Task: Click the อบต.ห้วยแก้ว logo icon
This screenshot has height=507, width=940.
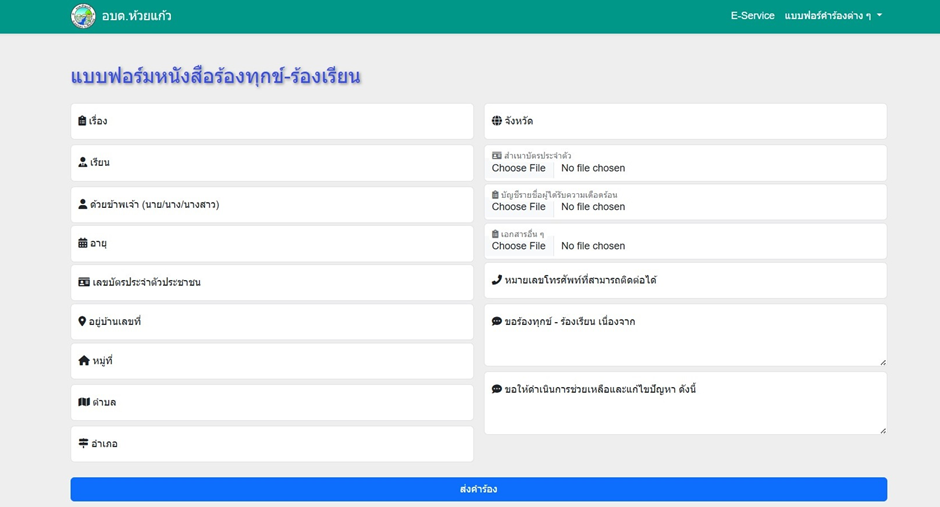Action: [x=83, y=16]
